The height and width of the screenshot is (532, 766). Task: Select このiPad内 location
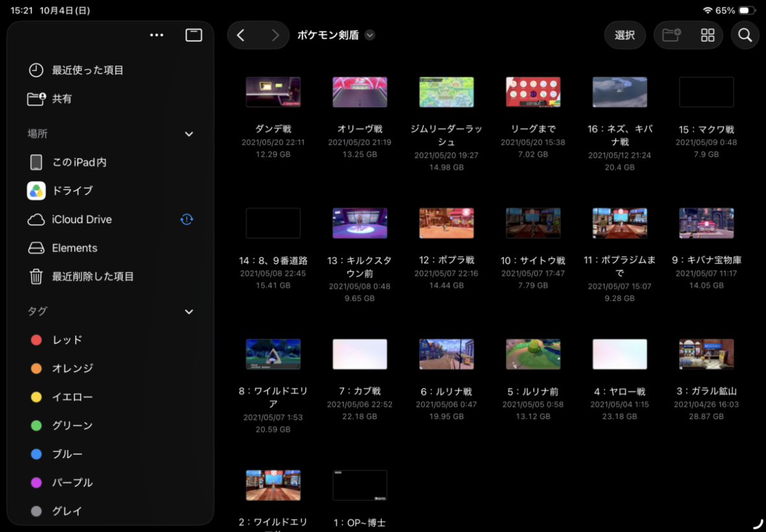tap(110, 162)
